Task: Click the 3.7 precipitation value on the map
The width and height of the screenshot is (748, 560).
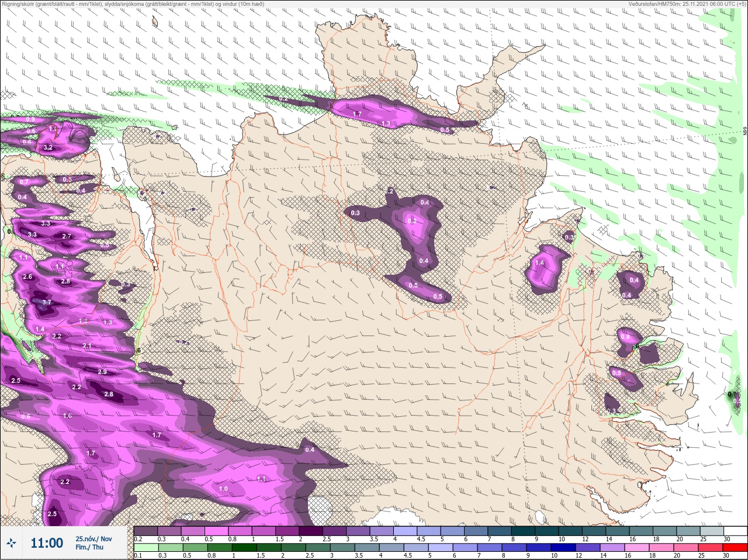Action: pyautogui.click(x=47, y=302)
